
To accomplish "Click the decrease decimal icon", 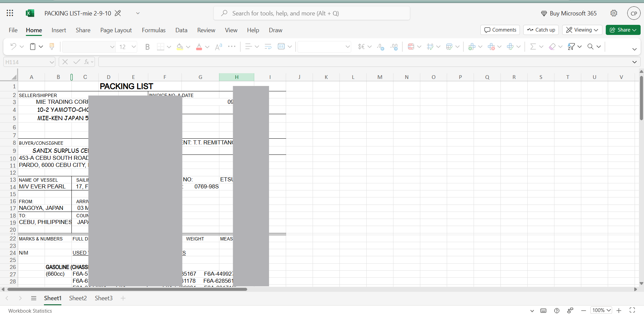I will click(x=380, y=47).
